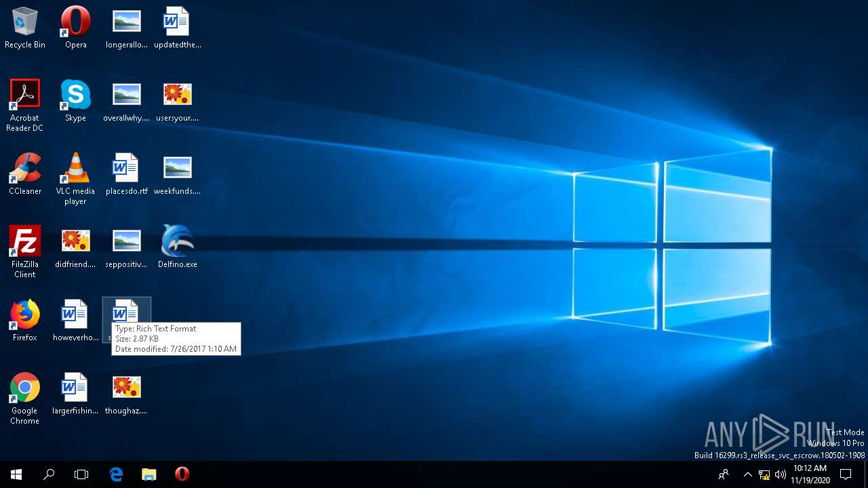Show hidden system tray icons
The image size is (868, 488).
click(x=747, y=474)
